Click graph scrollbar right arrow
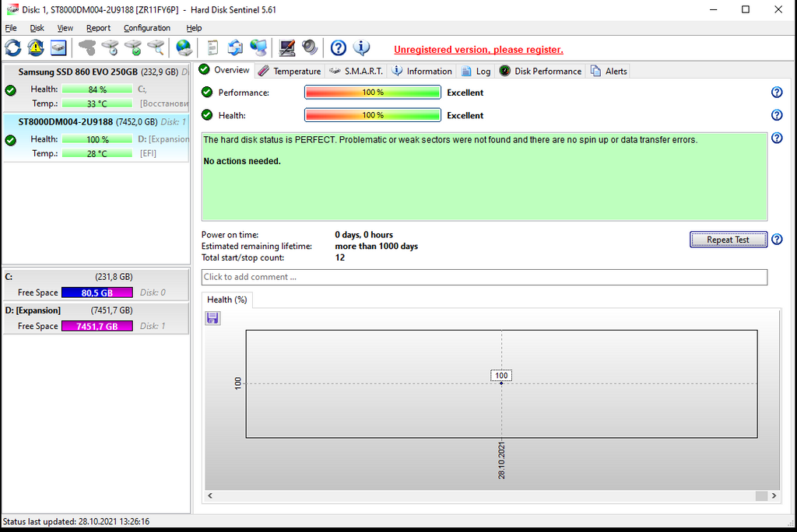 coord(774,496)
